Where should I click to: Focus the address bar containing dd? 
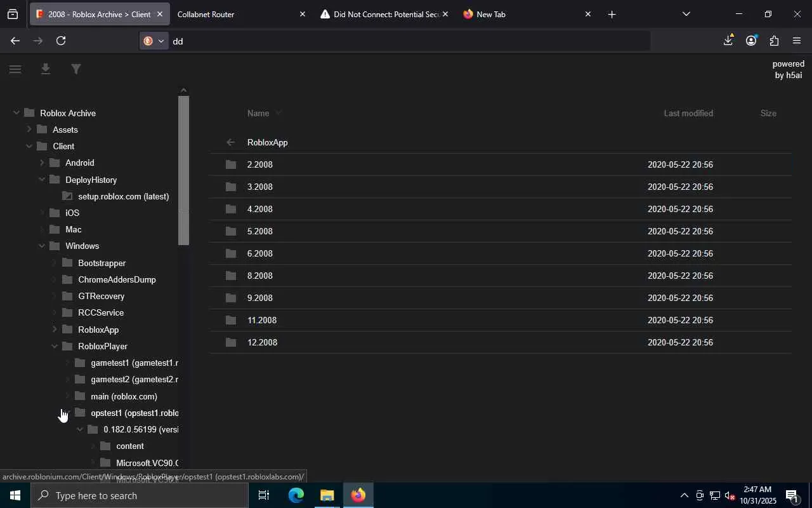pyautogui.click(x=409, y=41)
